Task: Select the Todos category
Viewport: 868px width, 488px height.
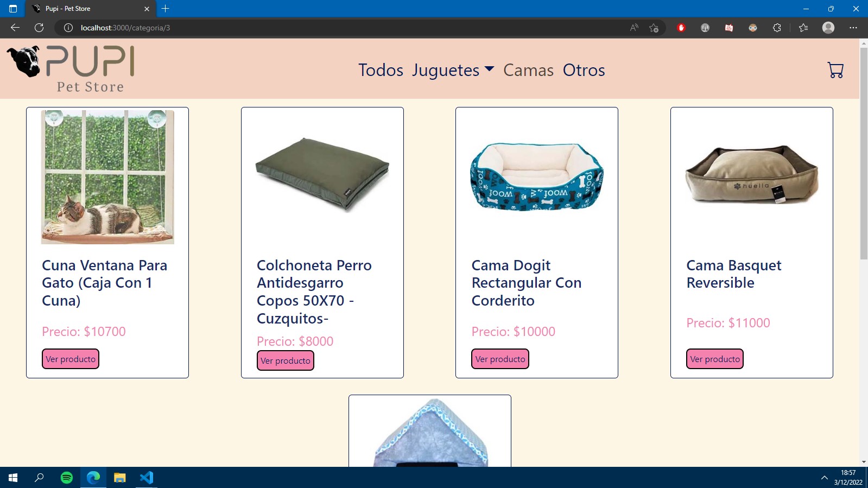Action: coord(381,70)
